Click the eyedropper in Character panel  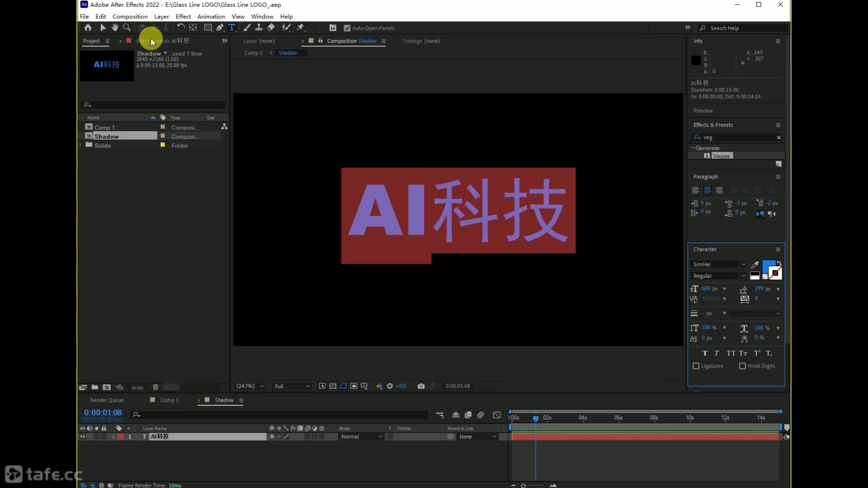coord(755,264)
